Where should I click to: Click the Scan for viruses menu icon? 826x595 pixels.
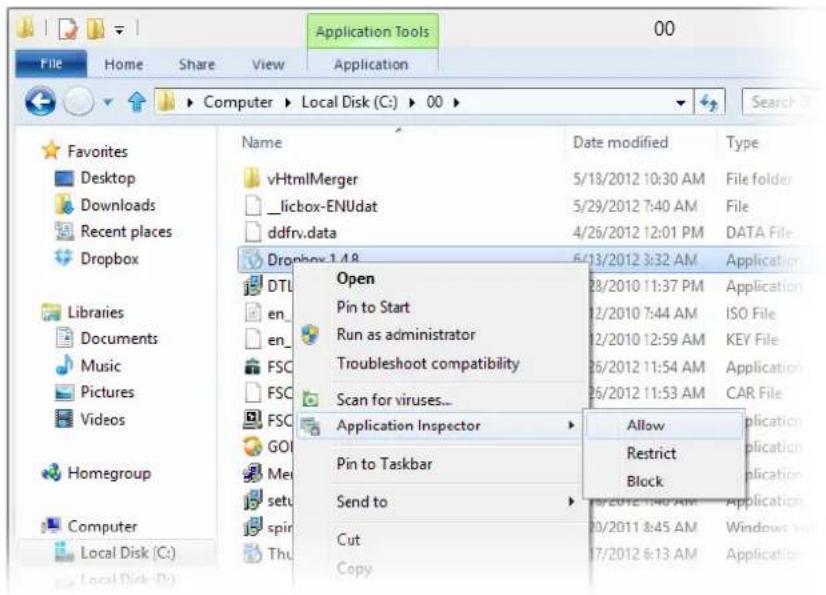[x=310, y=399]
